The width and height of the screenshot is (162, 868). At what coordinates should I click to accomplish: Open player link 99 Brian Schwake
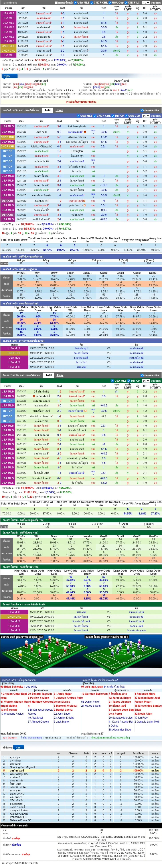pos(12,687)
